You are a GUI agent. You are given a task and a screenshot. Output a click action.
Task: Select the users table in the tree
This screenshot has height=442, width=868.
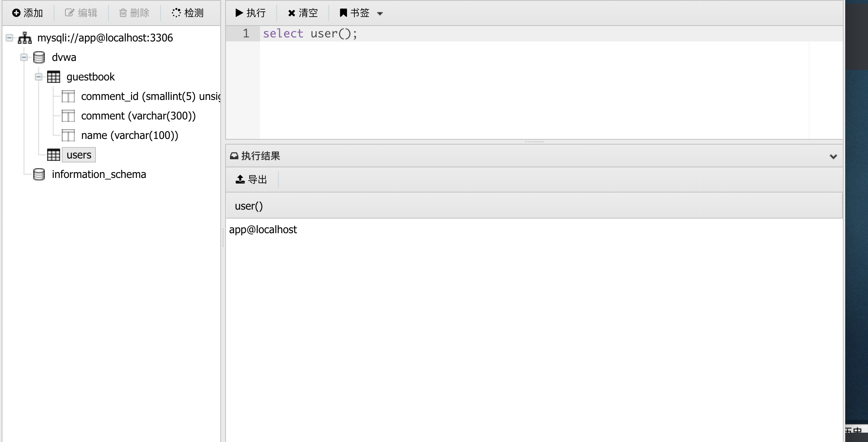(x=79, y=155)
